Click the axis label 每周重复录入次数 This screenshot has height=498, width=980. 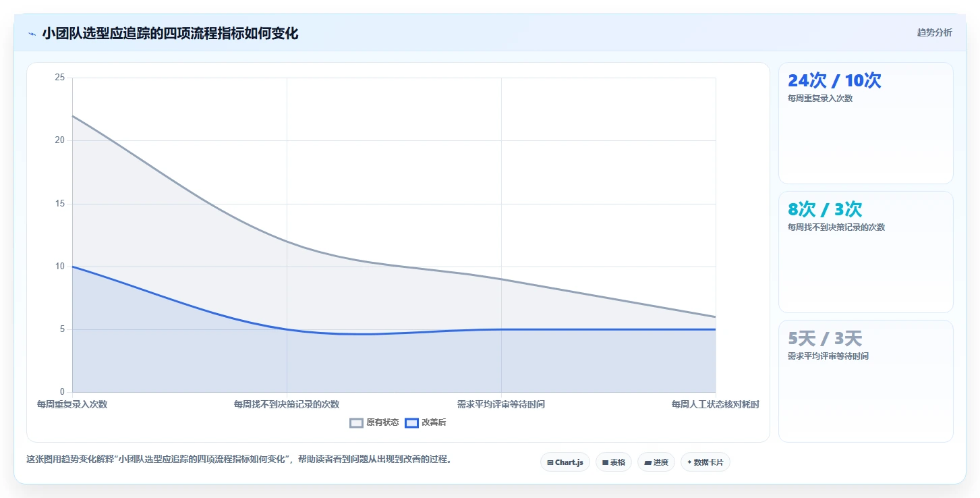[x=72, y=404]
